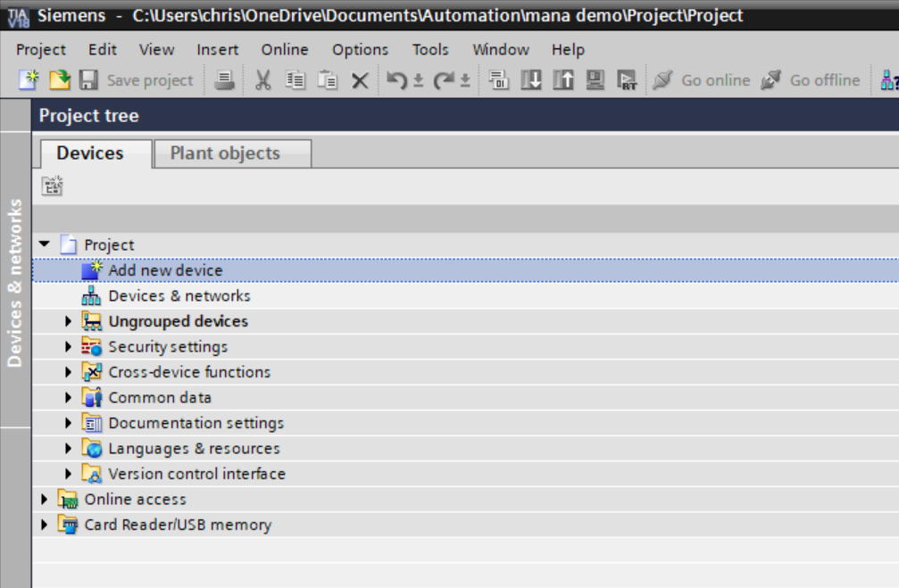Open the Insert menu
Image resolution: width=899 pixels, height=588 pixels.
coord(217,50)
